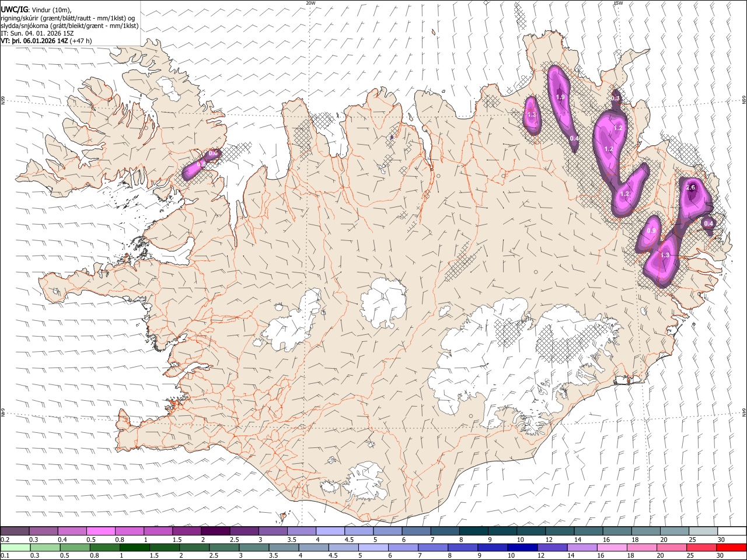747x560 pixels.
Task: Click the 64N latitude label on right edge
Action: click(x=744, y=412)
